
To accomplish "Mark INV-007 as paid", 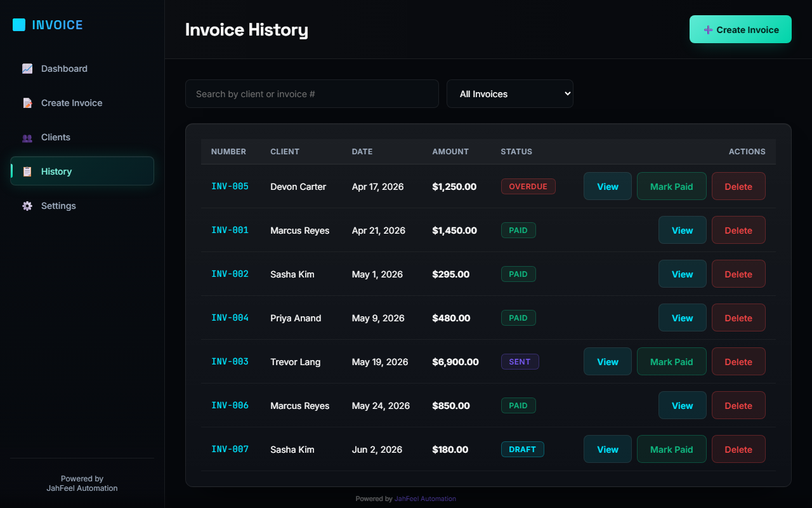I will click(672, 449).
